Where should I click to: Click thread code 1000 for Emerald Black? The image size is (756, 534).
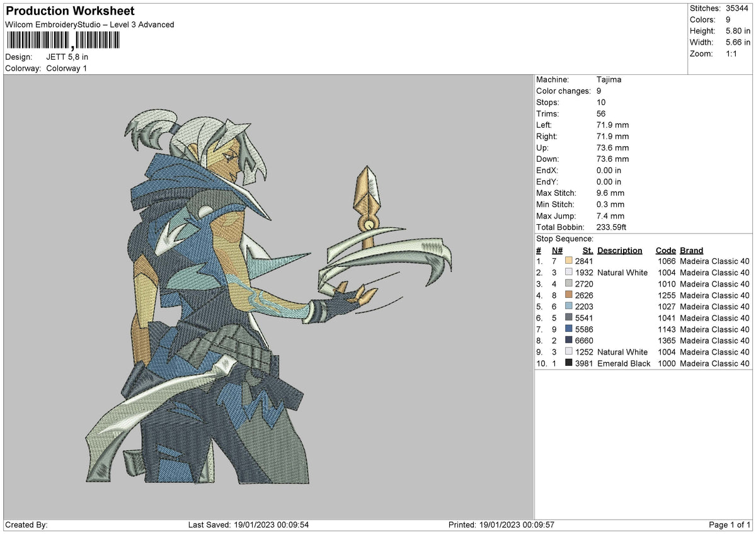[x=667, y=363]
